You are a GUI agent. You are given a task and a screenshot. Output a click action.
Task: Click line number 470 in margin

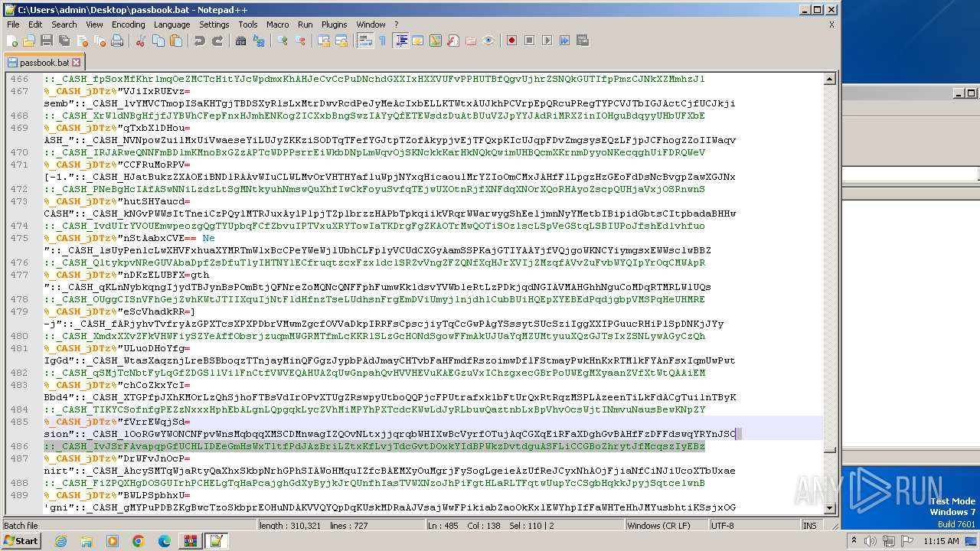click(19, 152)
